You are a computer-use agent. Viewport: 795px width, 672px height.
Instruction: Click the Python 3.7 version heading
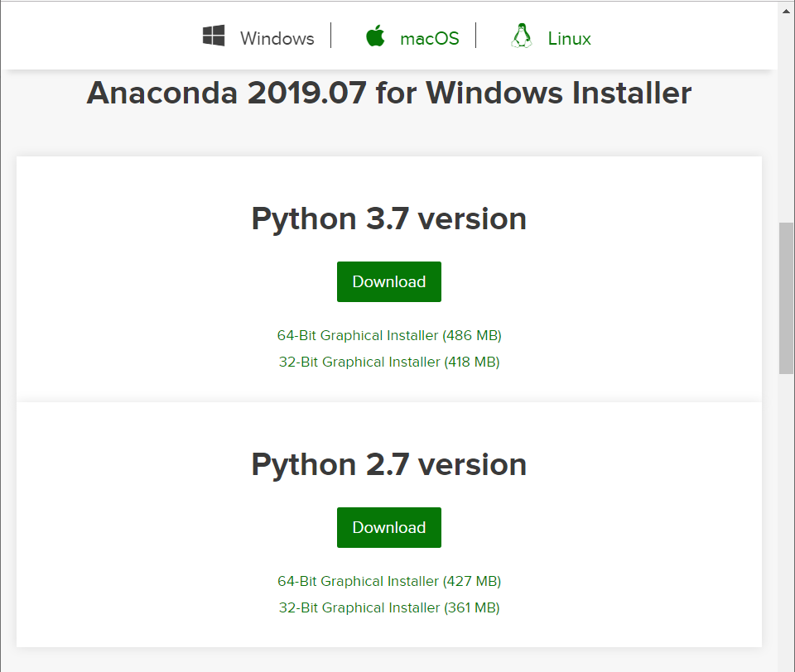(389, 219)
